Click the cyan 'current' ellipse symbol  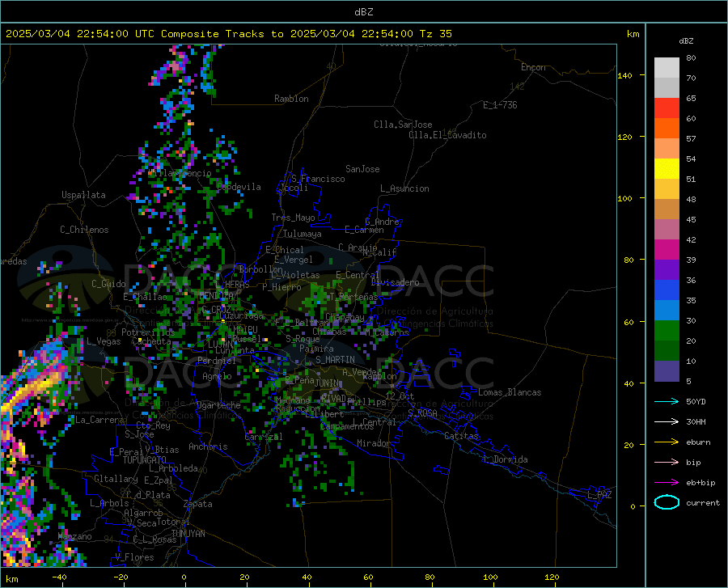click(667, 502)
